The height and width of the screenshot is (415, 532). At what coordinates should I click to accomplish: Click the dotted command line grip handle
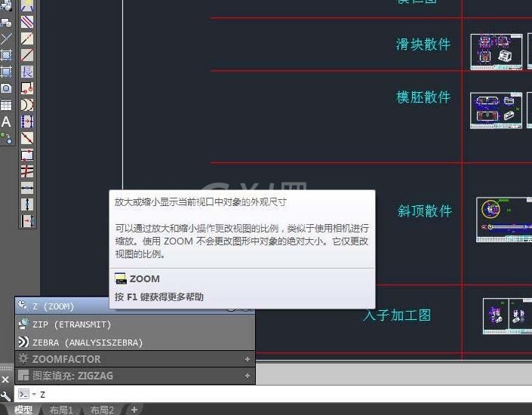(x=6, y=368)
